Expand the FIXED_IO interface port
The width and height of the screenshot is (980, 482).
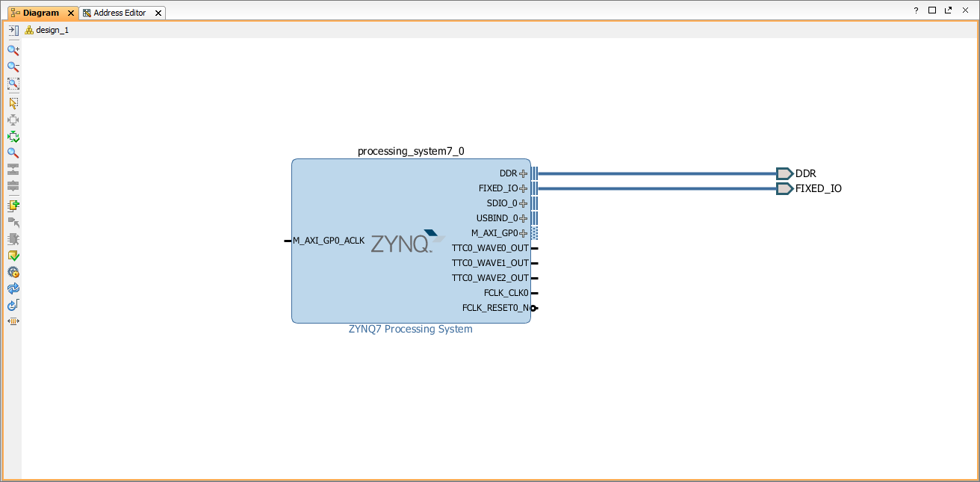click(524, 188)
